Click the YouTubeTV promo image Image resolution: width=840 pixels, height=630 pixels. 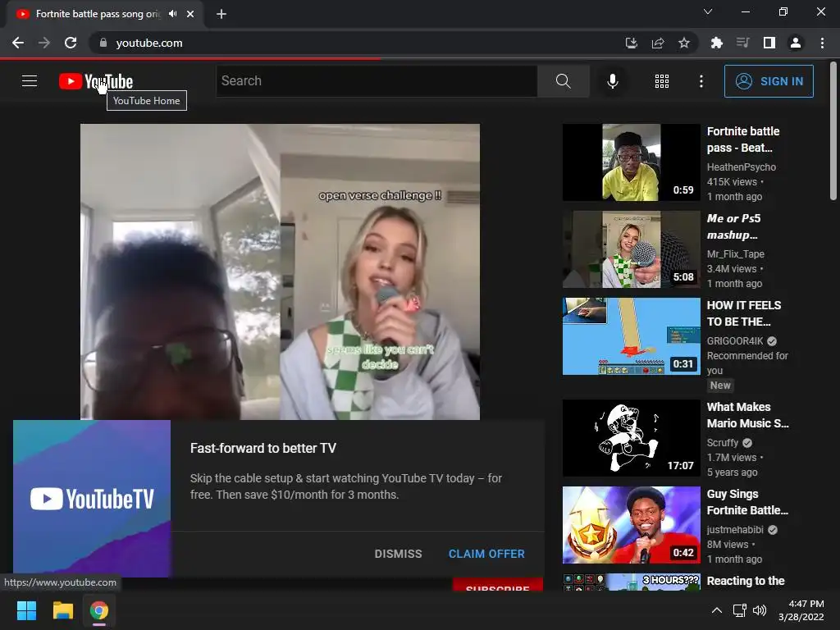(92, 498)
